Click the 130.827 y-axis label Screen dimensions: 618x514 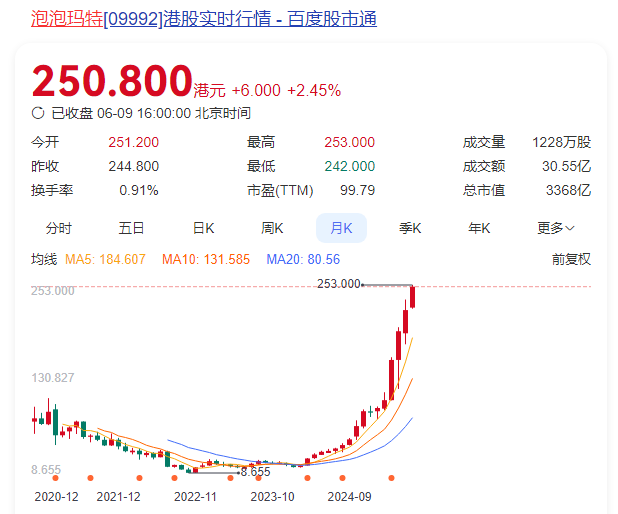coord(53,378)
